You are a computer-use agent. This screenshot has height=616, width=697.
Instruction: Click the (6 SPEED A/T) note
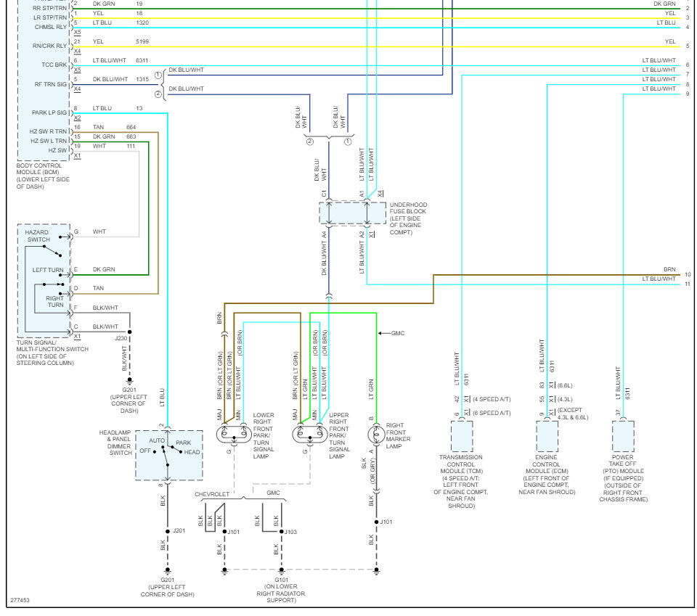click(492, 413)
